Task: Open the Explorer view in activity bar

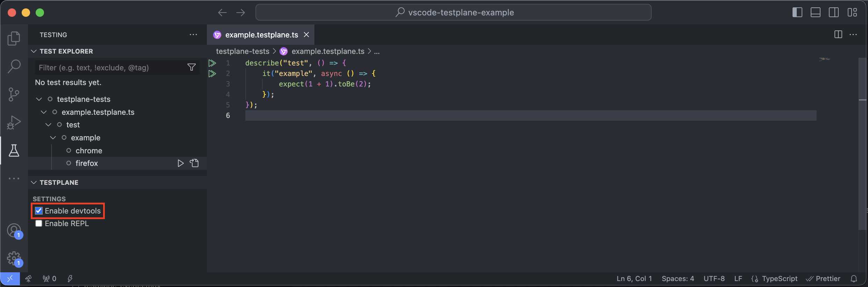Action: pyautogui.click(x=14, y=38)
